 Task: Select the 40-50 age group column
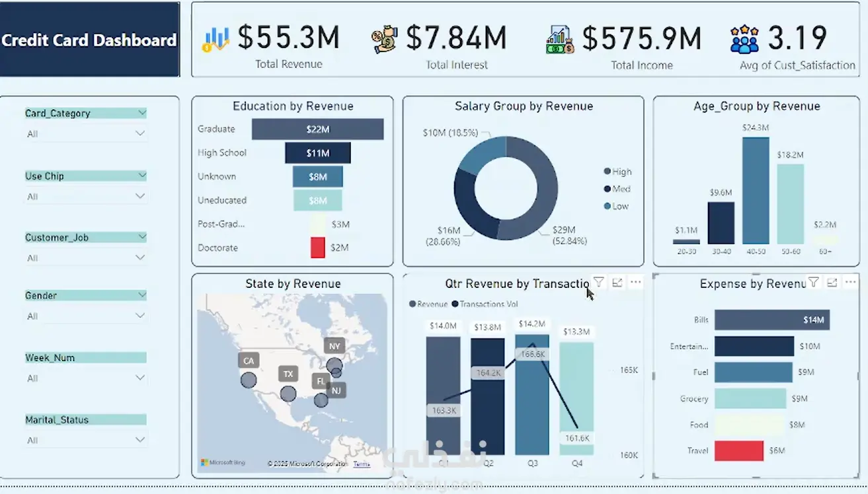point(756,191)
